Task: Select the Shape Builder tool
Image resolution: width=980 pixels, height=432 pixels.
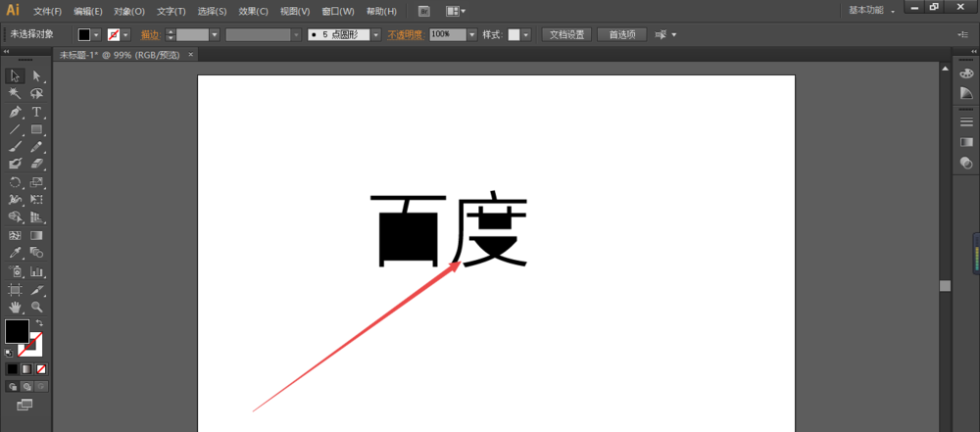Action: pos(15,216)
